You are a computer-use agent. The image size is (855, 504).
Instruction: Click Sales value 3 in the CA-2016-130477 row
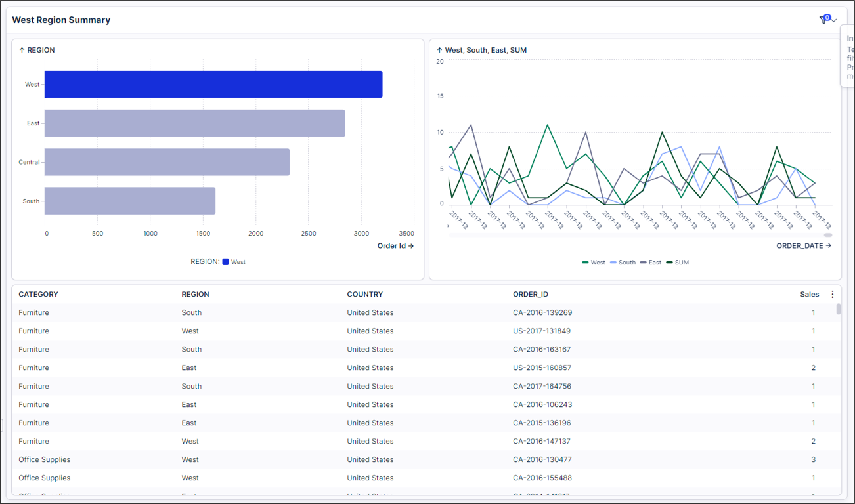[x=813, y=460]
